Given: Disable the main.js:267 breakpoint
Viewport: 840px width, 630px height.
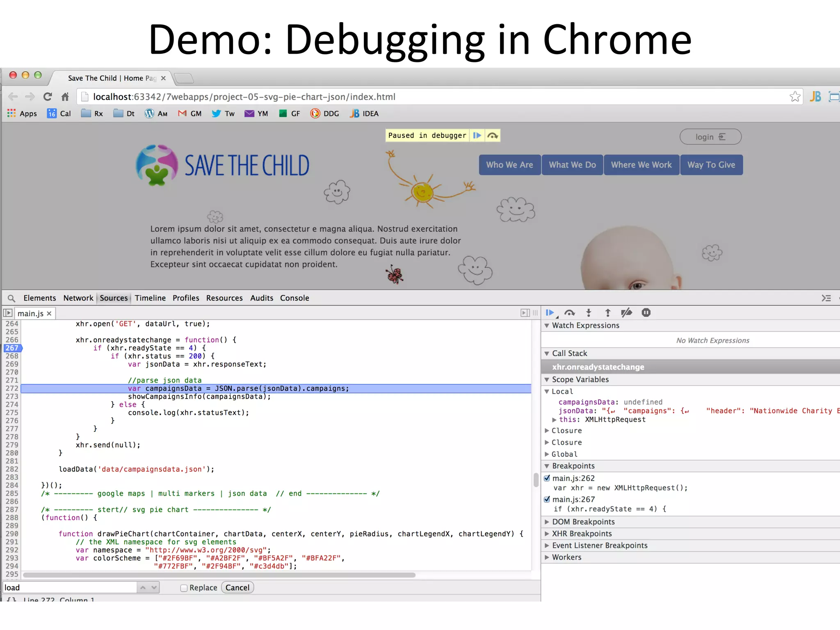Looking at the screenshot, I should pos(547,500).
